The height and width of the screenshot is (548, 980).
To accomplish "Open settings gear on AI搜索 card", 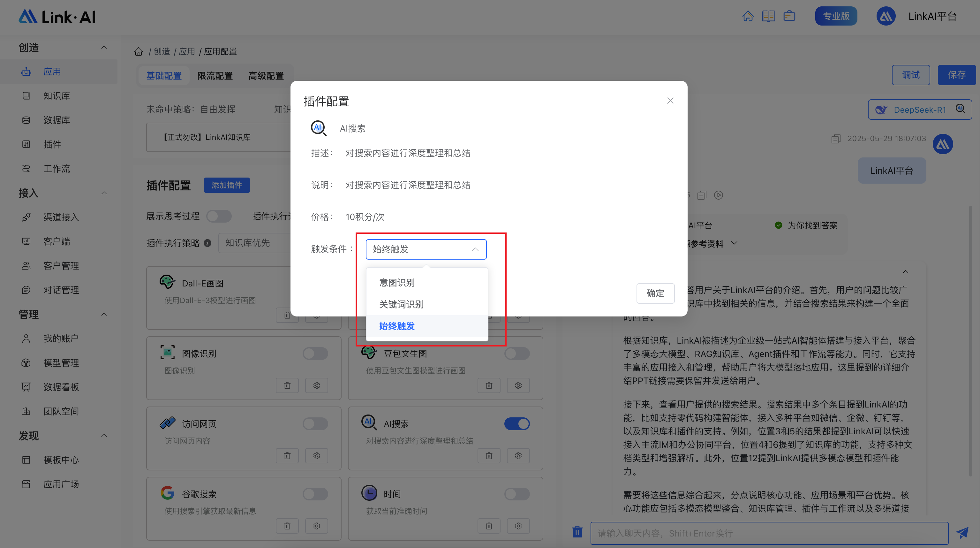I will tap(518, 456).
